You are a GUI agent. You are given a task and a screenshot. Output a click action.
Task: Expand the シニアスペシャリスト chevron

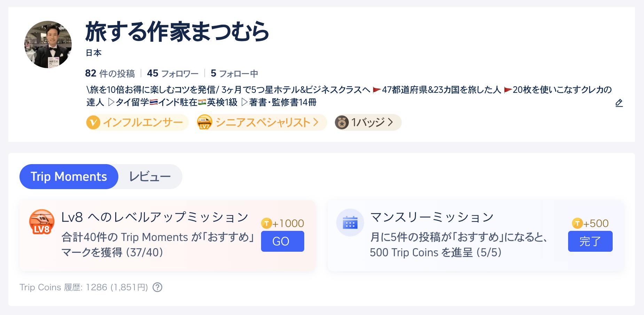tap(316, 122)
